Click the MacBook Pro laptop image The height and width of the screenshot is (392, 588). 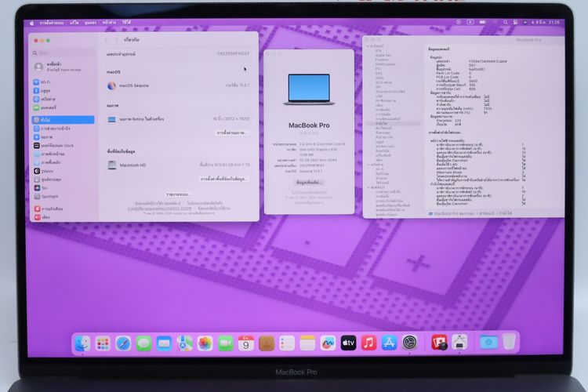click(309, 89)
